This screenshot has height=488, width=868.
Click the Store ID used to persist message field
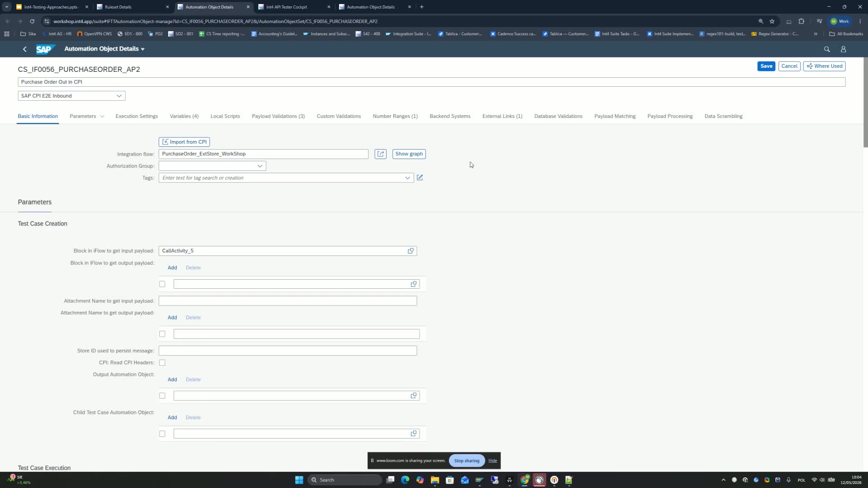click(x=288, y=351)
